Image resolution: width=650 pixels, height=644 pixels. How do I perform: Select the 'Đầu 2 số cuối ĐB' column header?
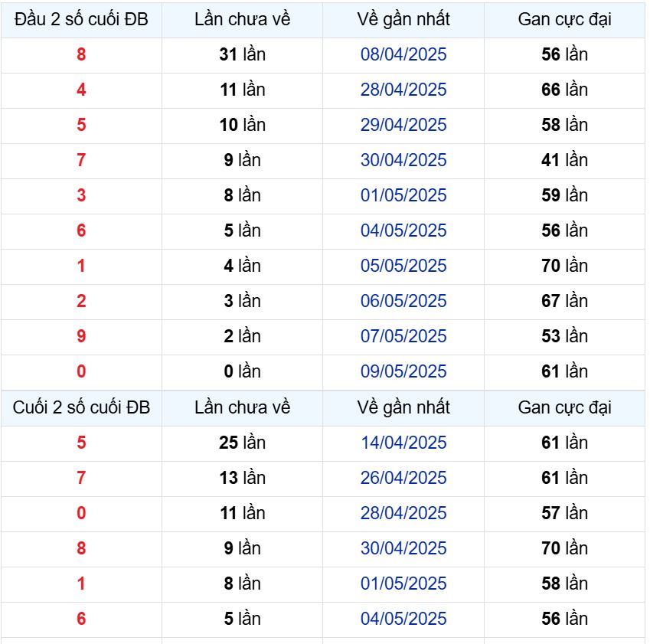81,19
